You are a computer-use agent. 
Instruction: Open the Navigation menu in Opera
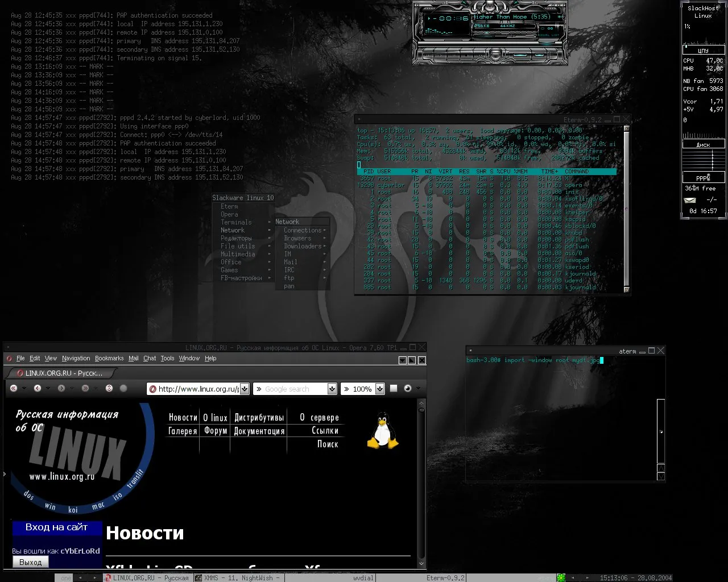(76, 359)
